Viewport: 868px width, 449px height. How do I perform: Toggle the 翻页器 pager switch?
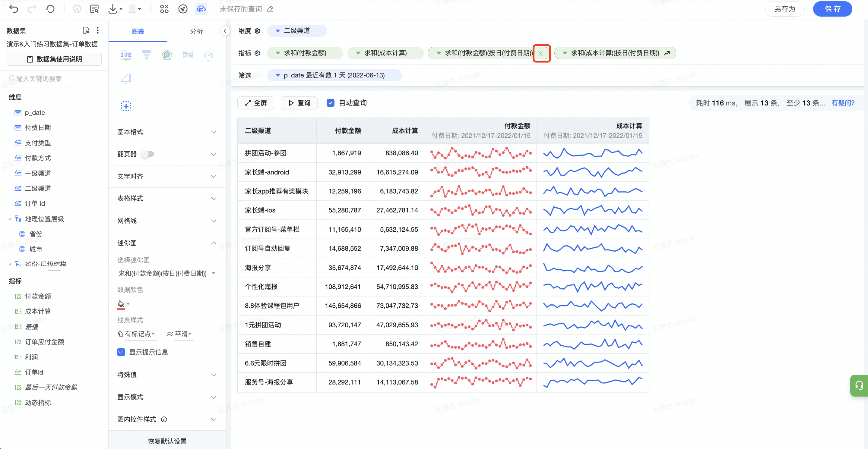pyautogui.click(x=148, y=154)
